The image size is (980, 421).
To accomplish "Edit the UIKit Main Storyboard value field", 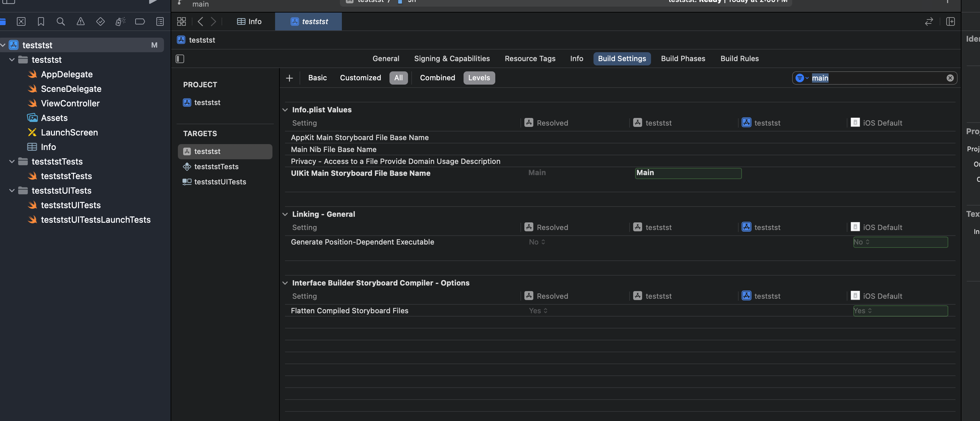I will (688, 173).
